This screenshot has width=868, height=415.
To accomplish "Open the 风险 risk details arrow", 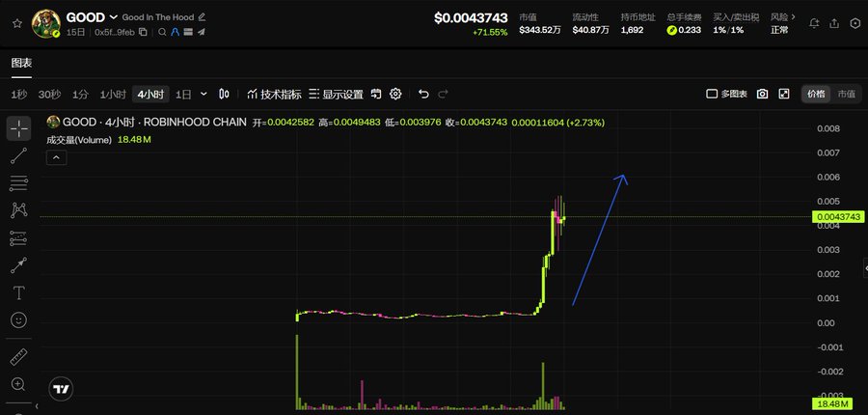I will coord(795,17).
